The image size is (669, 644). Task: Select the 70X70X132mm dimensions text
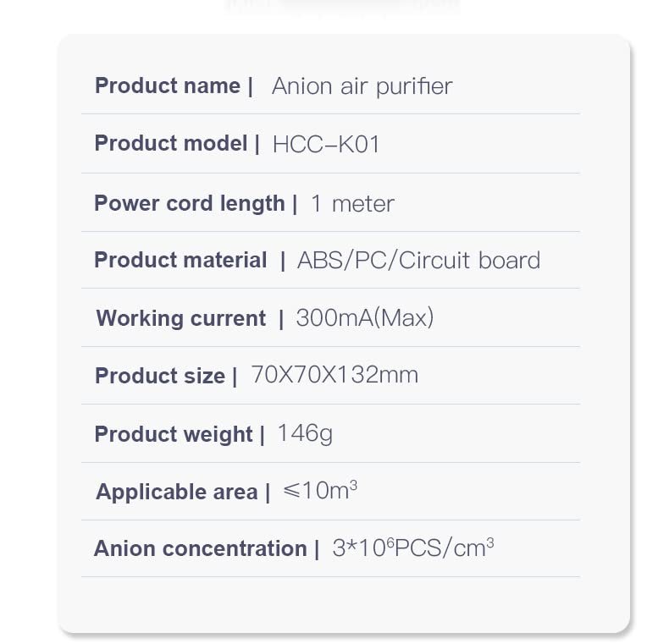pos(334,375)
